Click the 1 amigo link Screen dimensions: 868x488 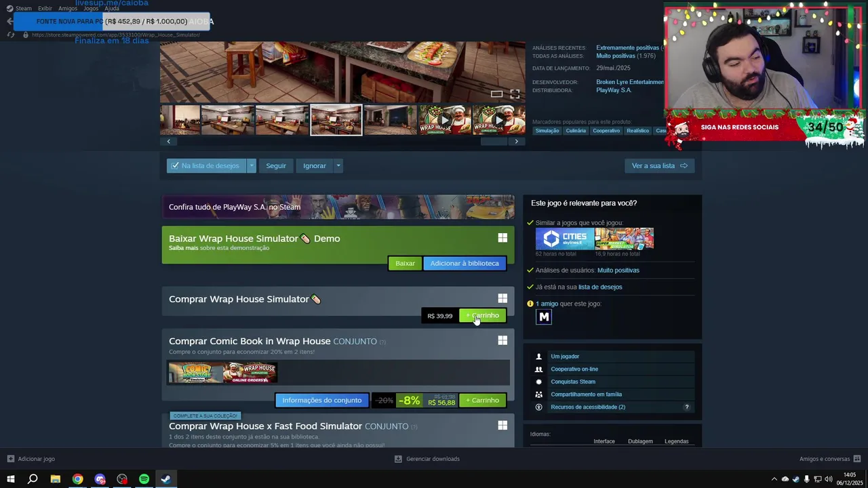(x=547, y=304)
